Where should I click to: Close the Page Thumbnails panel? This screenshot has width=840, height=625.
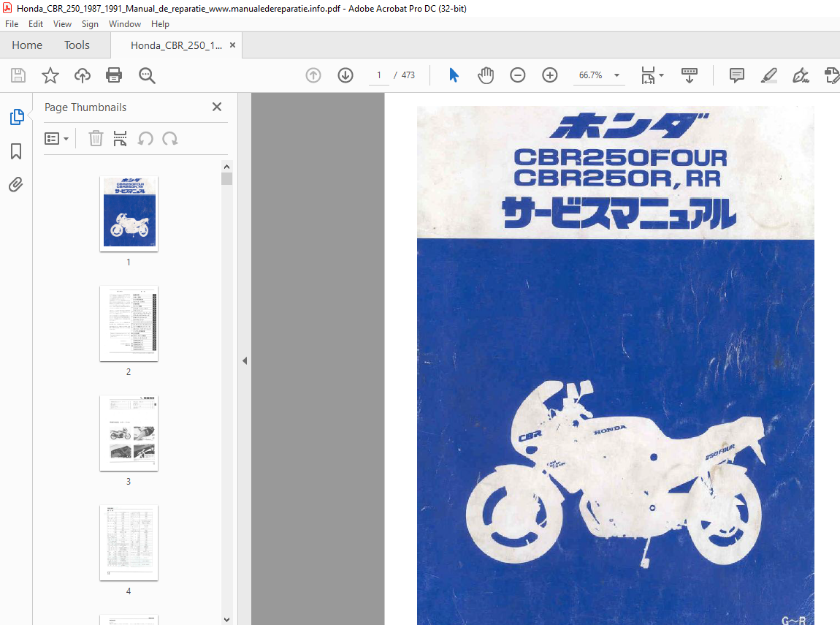217,107
